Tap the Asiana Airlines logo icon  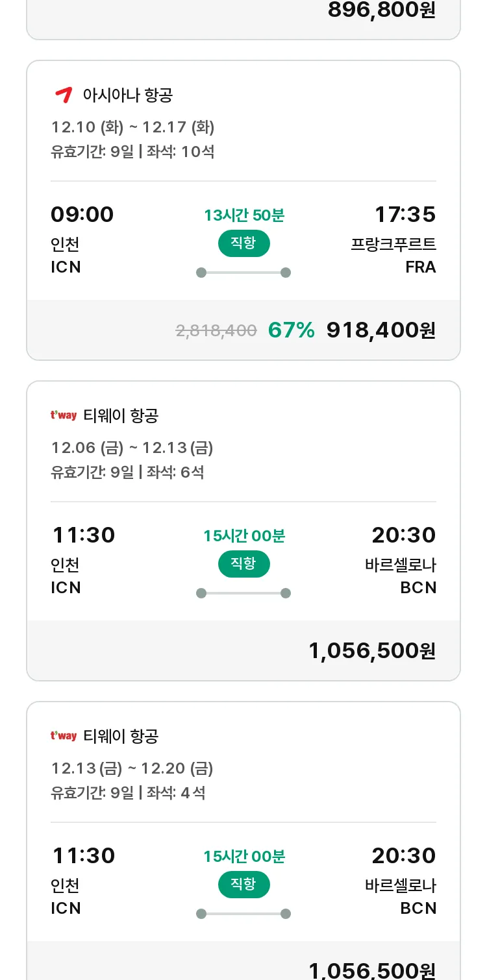(x=63, y=95)
